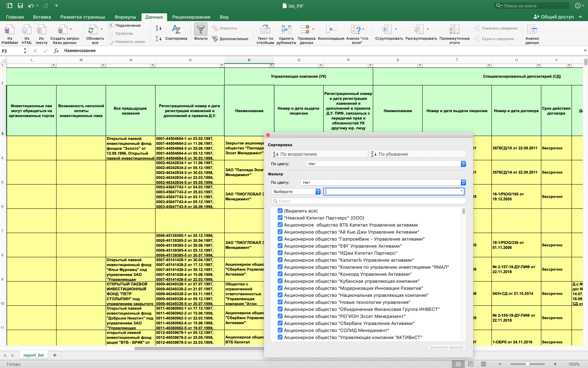Click Анализ "что если" icon
Viewport: 588px width, 368px height.
pos(355,29)
